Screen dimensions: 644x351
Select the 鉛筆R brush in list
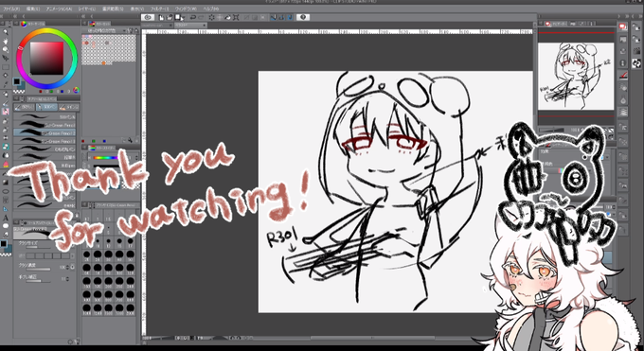(x=45, y=157)
